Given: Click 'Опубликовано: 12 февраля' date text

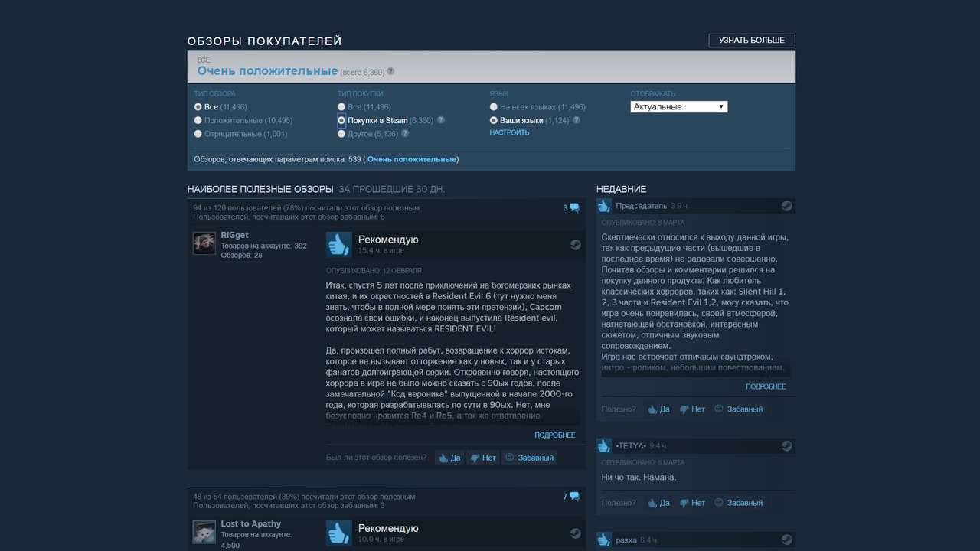Looking at the screenshot, I should point(374,271).
